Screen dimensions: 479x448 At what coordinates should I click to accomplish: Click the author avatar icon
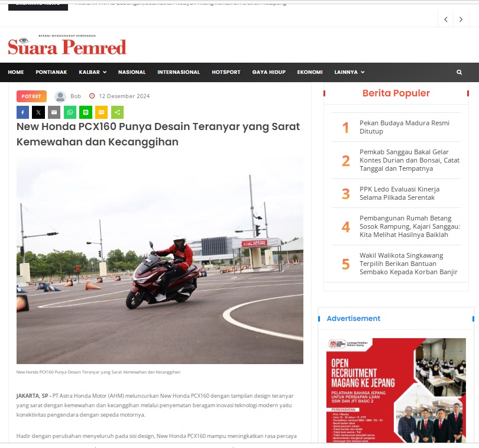point(60,96)
